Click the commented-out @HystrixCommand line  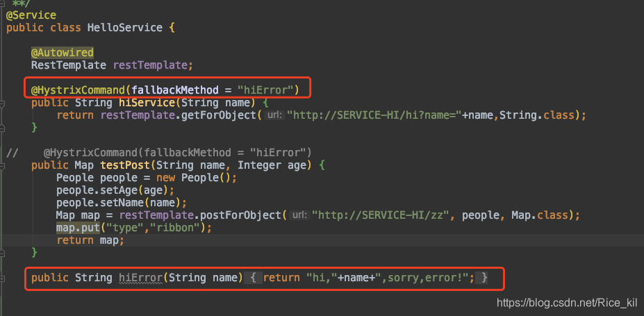(177, 153)
